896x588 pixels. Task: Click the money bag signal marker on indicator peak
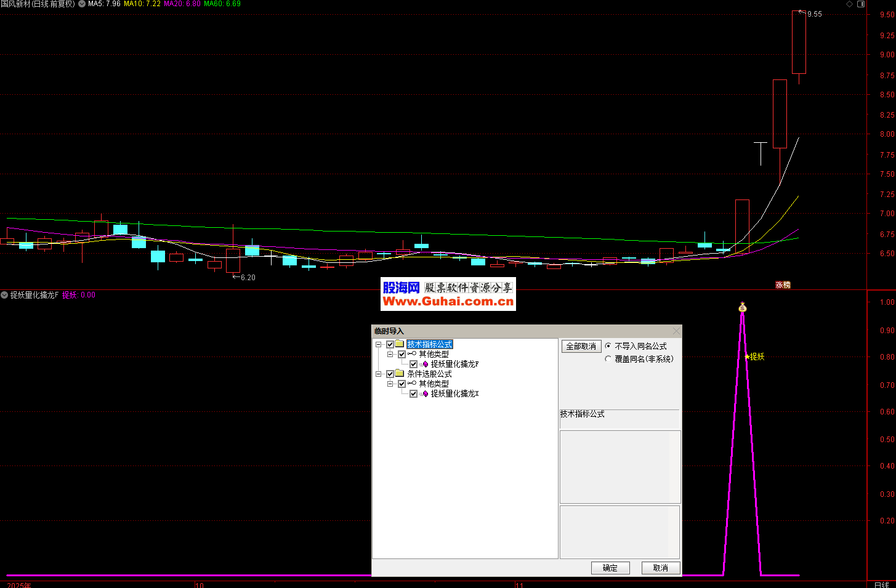743,307
